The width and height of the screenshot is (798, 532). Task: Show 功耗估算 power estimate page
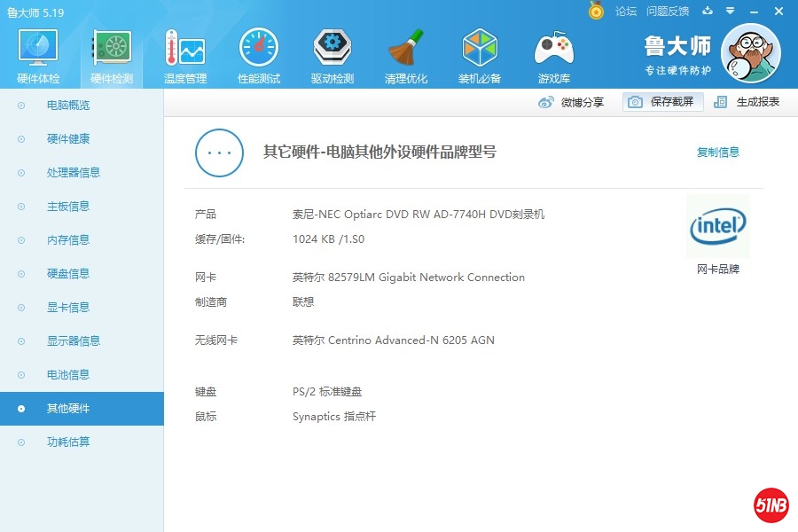pos(68,442)
